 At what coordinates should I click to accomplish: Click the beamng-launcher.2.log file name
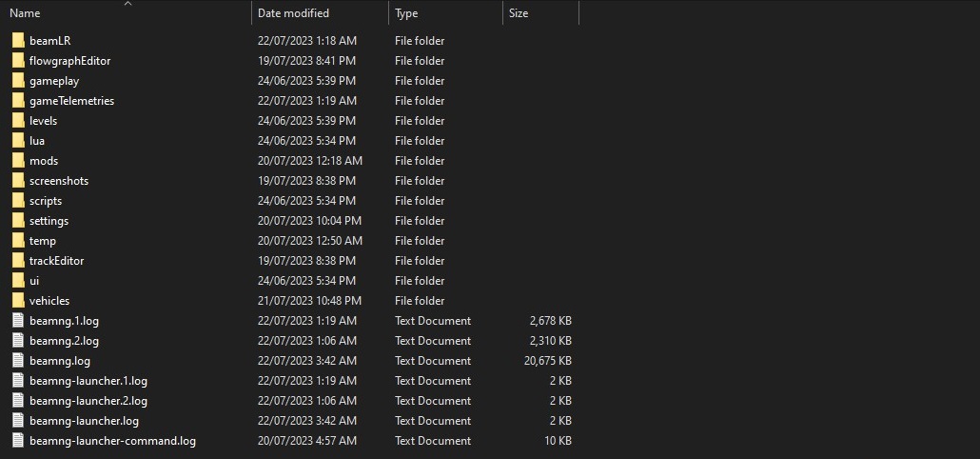point(88,401)
